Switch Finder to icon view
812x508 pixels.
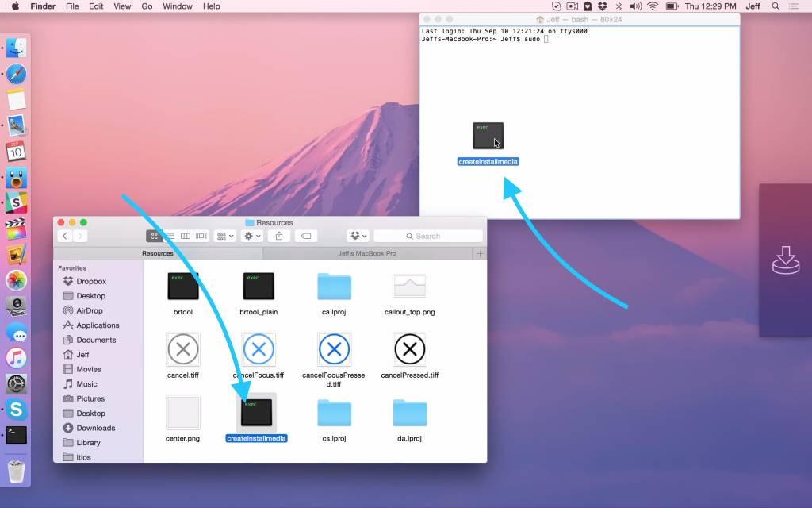(x=154, y=236)
